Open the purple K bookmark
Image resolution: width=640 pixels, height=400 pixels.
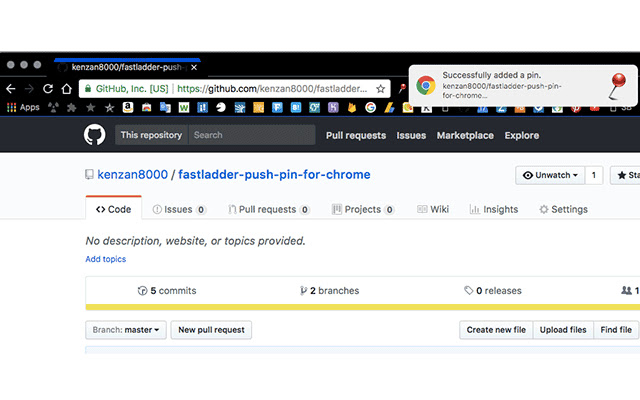click(x=333, y=107)
